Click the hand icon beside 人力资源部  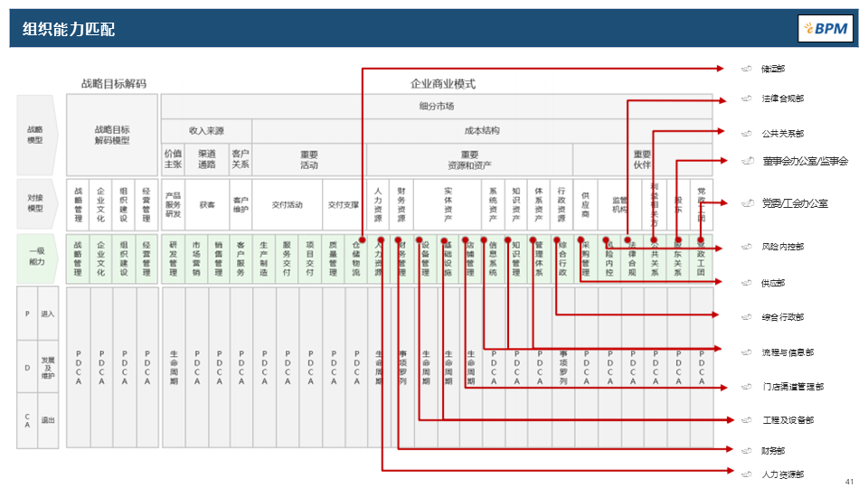tap(747, 474)
